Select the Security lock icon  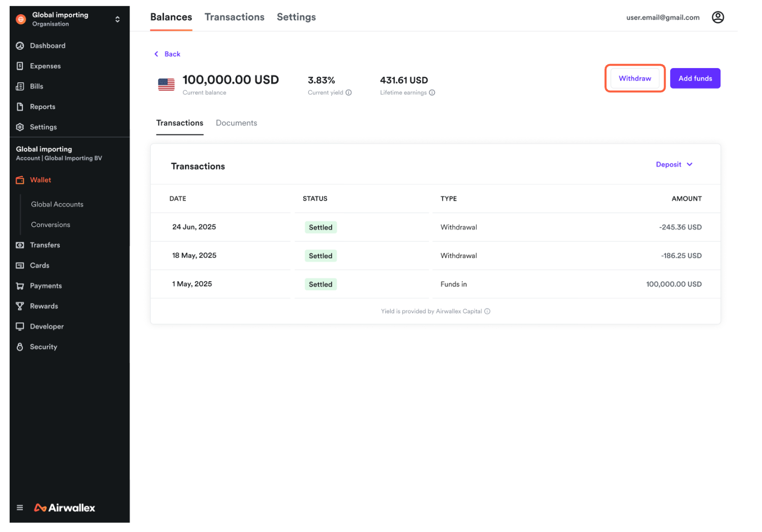20,347
